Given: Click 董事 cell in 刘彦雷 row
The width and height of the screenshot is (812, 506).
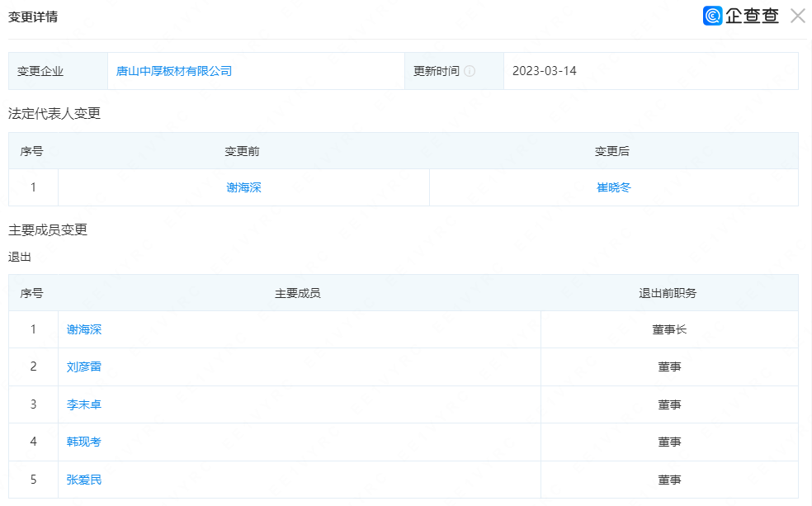Looking at the screenshot, I should click(x=669, y=366).
